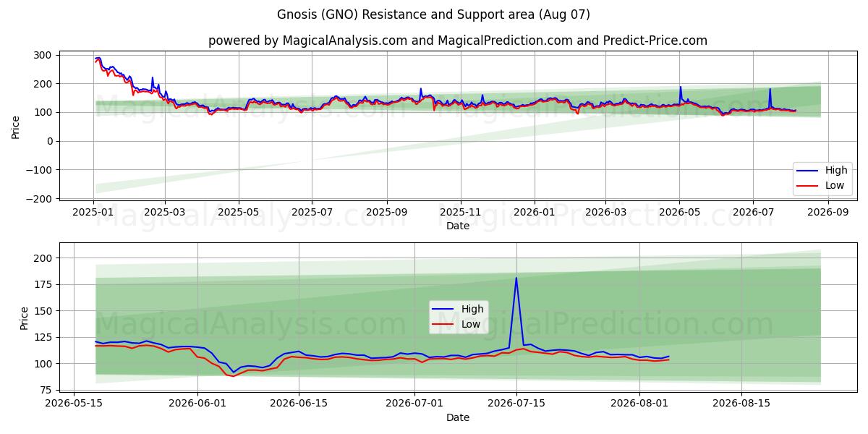
Task: Click the '2025-11' x-axis label
Action: (460, 213)
